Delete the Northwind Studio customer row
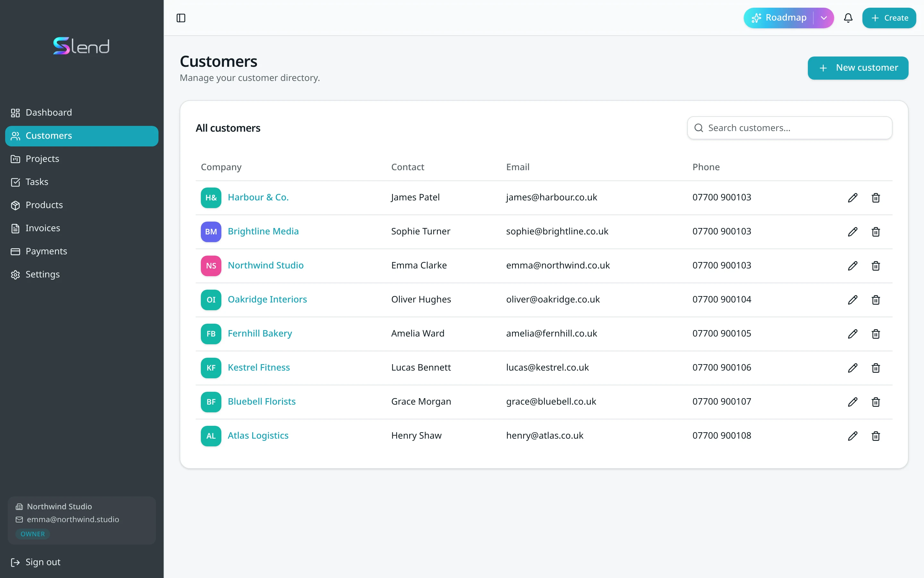This screenshot has height=578, width=924. (876, 266)
